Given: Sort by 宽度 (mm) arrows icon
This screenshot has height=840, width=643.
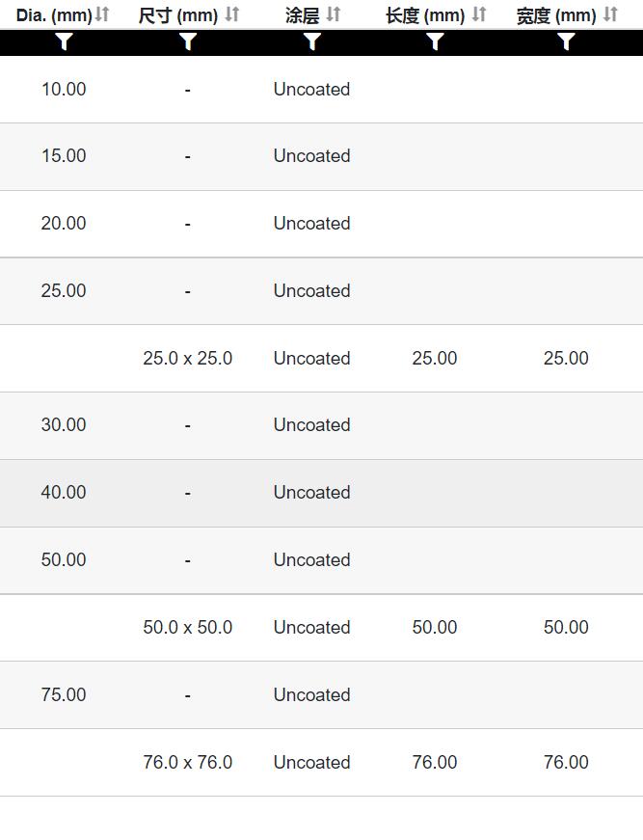Looking at the screenshot, I should pyautogui.click(x=610, y=14).
